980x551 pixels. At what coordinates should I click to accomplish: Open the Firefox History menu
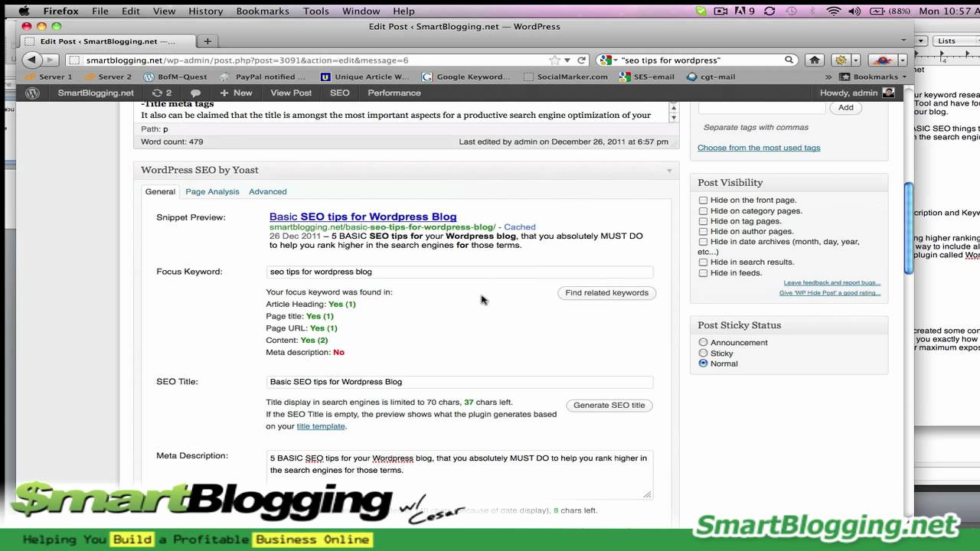click(x=205, y=11)
